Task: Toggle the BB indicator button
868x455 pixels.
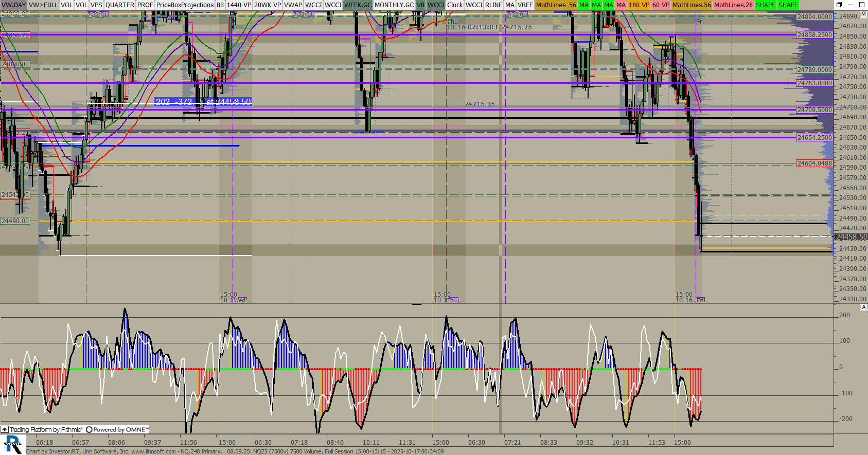Action: pos(220,5)
